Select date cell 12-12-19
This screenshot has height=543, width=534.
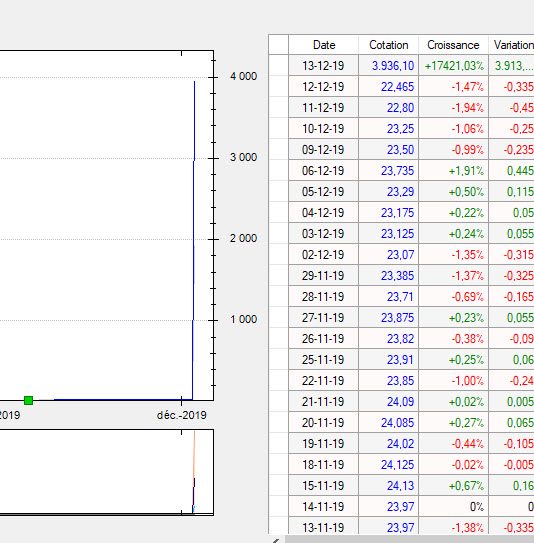(x=323, y=87)
